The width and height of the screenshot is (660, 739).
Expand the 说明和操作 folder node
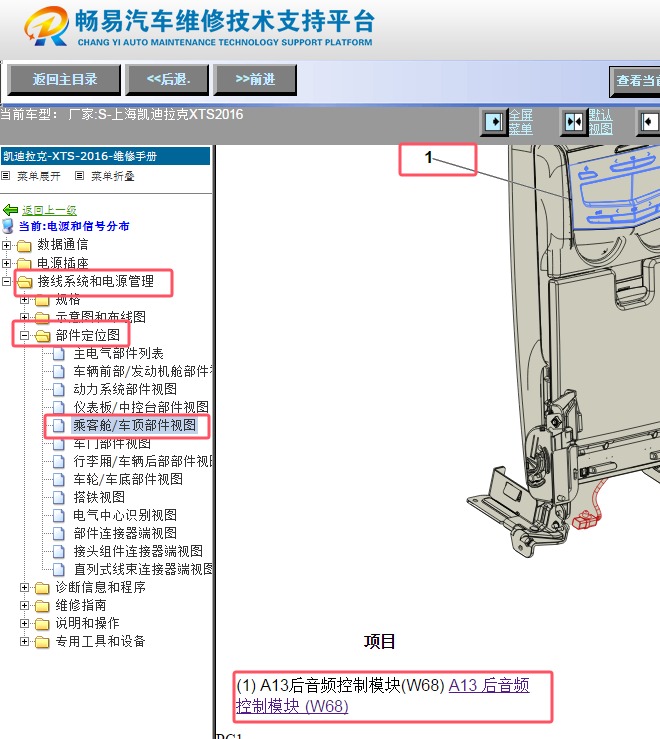pyautogui.click(x=24, y=623)
